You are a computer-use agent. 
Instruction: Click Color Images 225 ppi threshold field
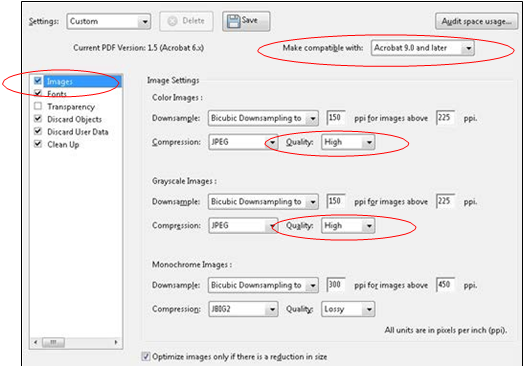click(446, 118)
